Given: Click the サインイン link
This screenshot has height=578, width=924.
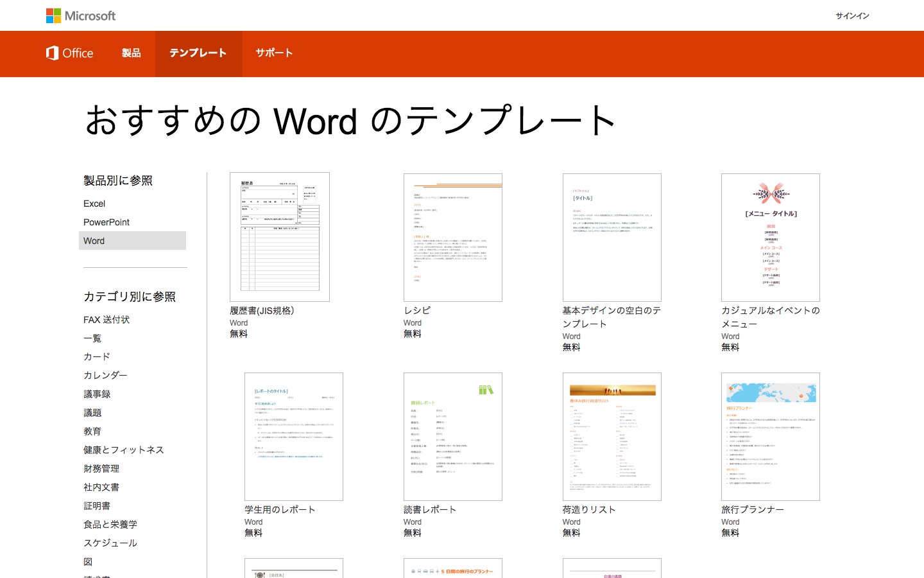Looking at the screenshot, I should point(852,16).
